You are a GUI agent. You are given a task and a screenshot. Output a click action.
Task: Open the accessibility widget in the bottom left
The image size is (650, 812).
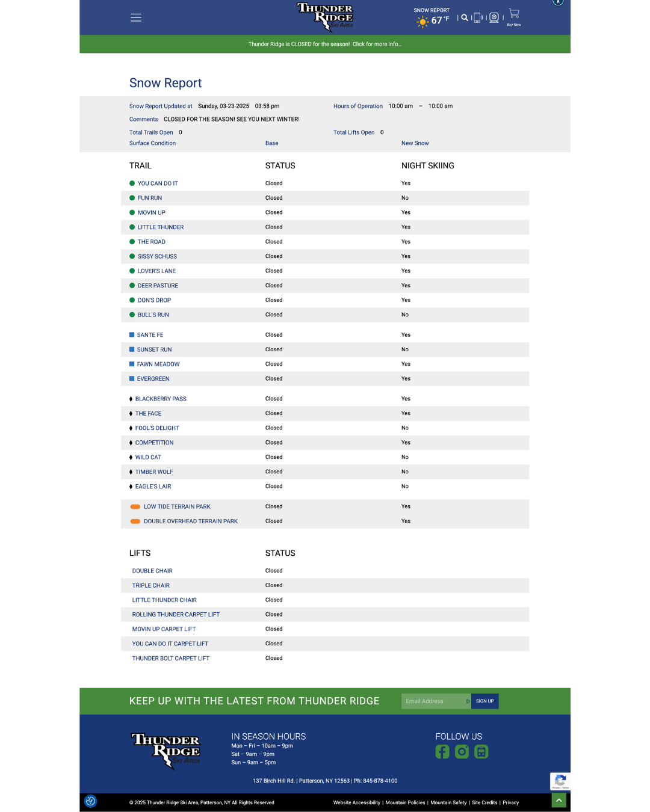(90, 801)
